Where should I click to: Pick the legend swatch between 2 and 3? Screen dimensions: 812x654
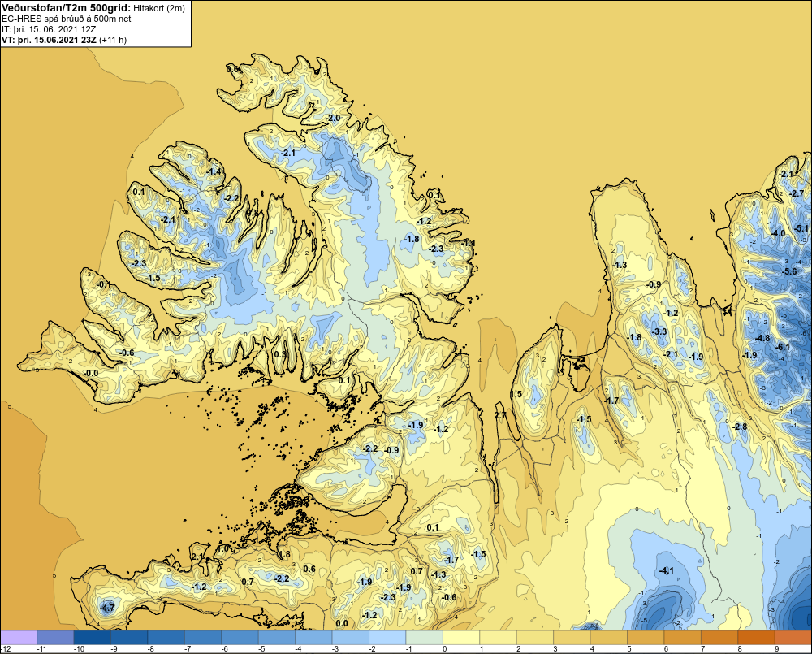[x=535, y=637]
